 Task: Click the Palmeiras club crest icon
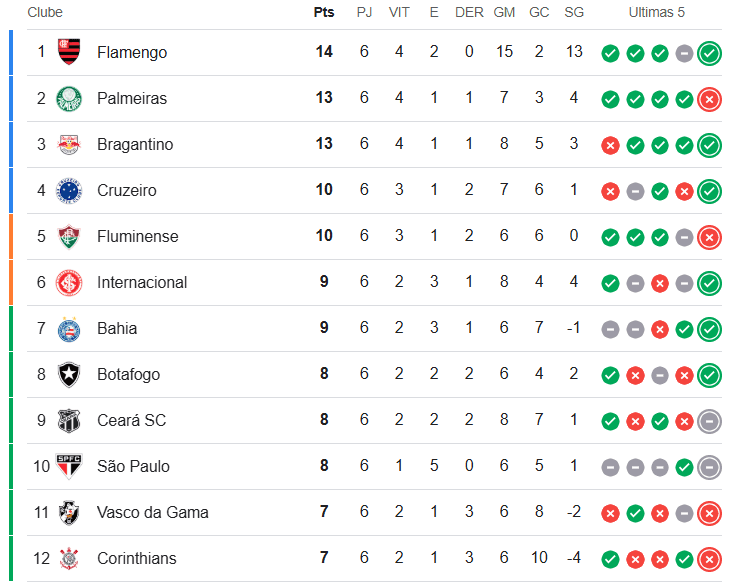[68, 98]
